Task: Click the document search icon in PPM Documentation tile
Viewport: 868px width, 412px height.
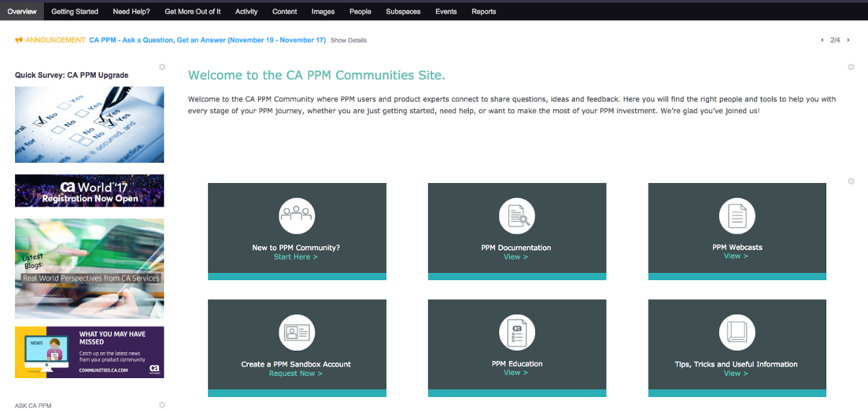Action: tap(517, 215)
